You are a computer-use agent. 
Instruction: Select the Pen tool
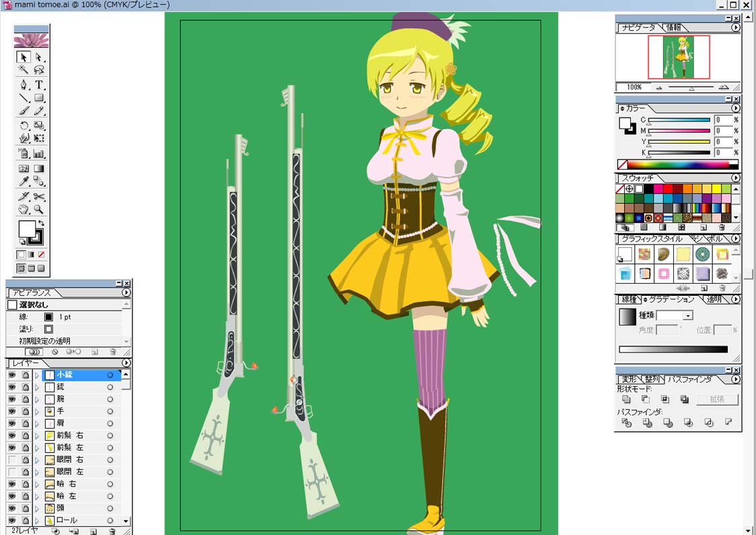[x=23, y=85]
